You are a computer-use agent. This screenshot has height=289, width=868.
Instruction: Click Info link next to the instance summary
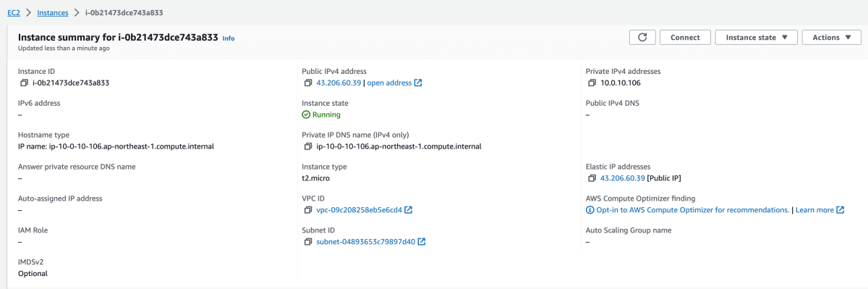point(229,38)
